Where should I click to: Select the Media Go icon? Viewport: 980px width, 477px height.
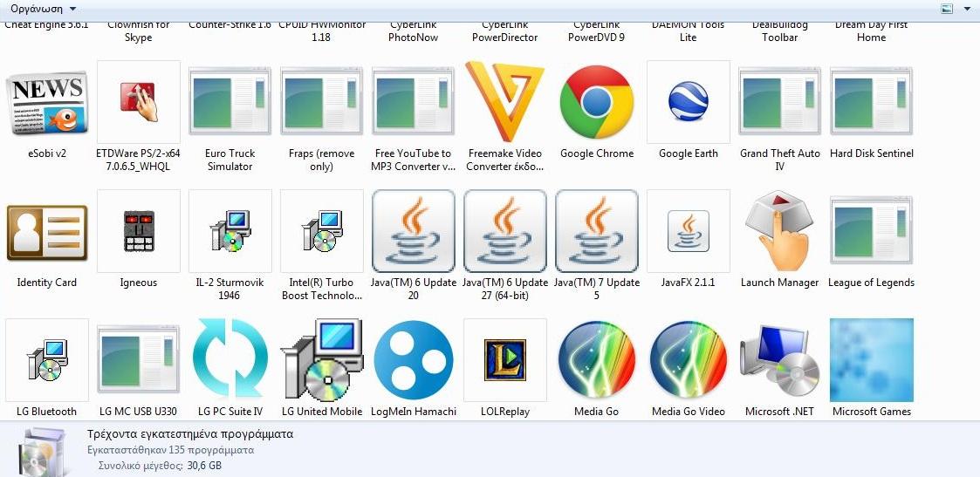(597, 360)
